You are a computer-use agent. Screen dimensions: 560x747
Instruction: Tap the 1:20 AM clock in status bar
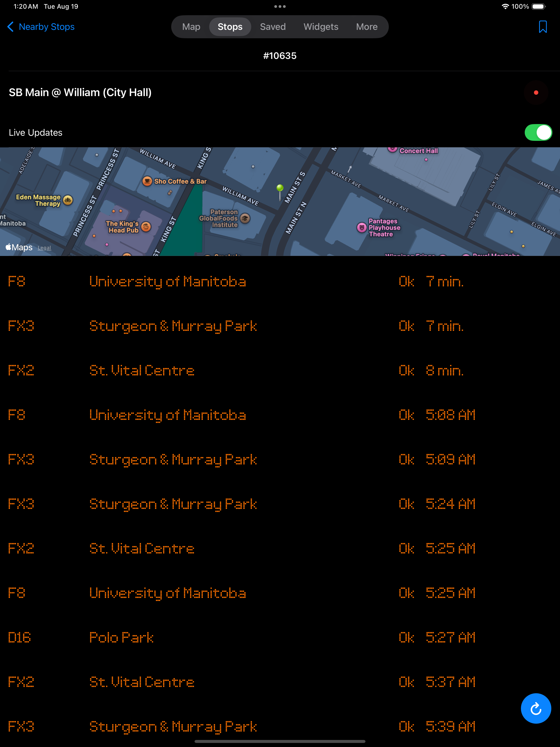(x=26, y=7)
